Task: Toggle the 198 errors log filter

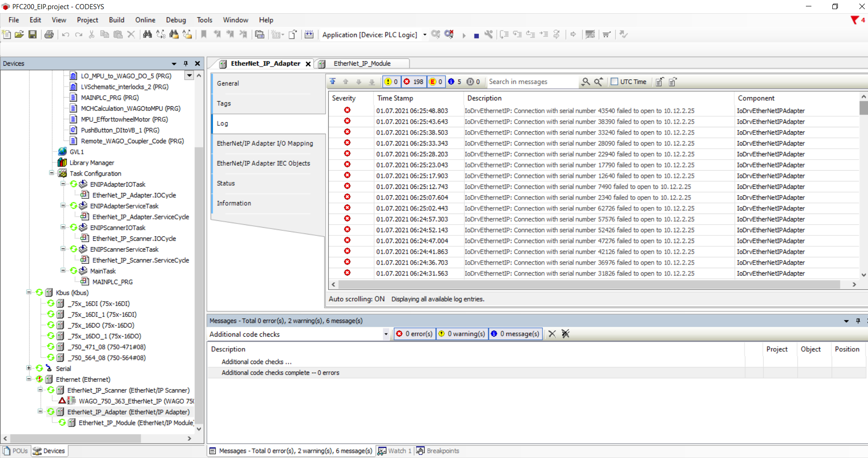Action: pyautogui.click(x=413, y=82)
